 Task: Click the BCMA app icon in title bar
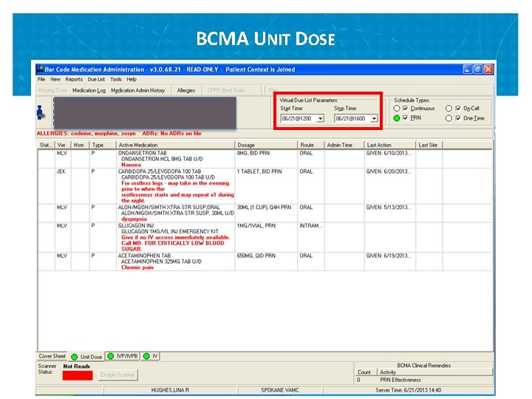pyautogui.click(x=40, y=69)
